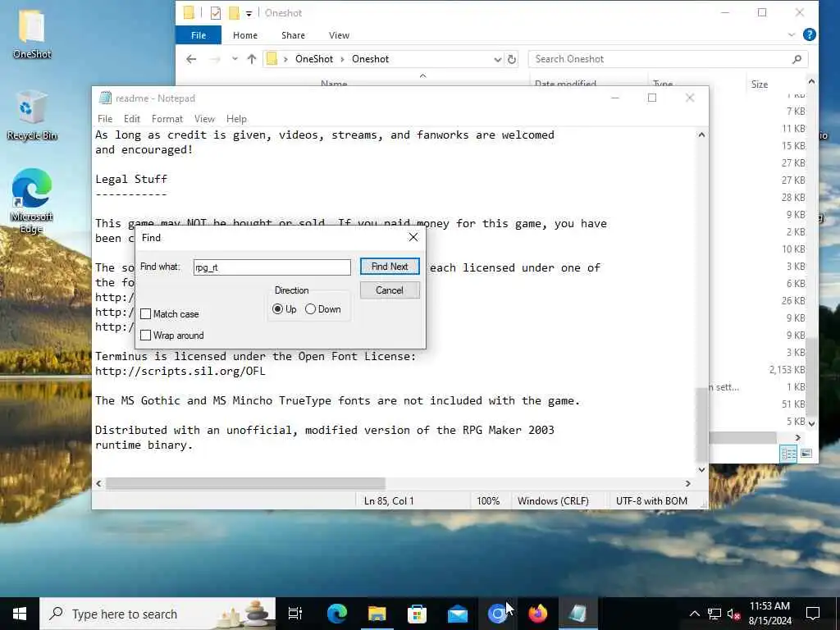Select the Up direction radio button
The width and height of the screenshot is (840, 630).
[x=277, y=309]
